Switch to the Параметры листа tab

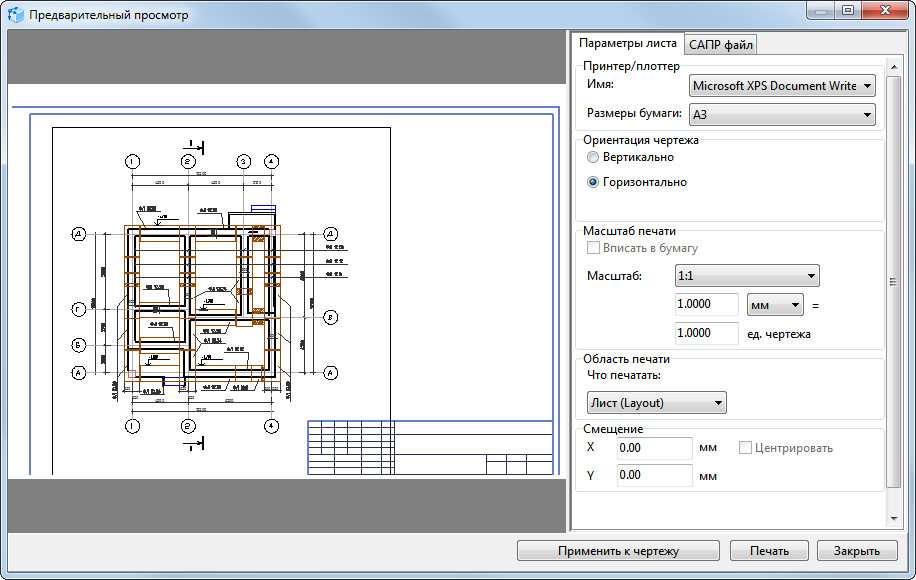(628, 44)
